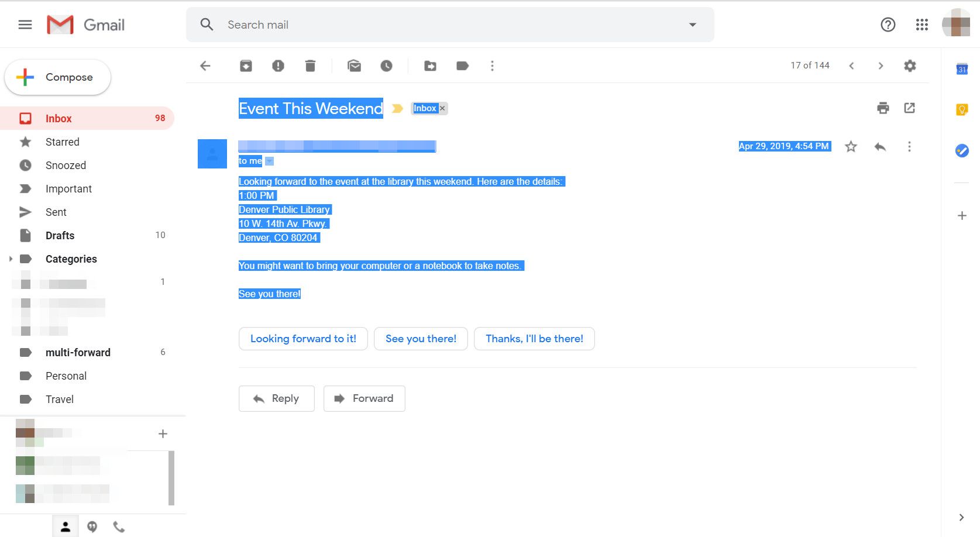
Task: Expand the Categories arrow
Action: pyautogui.click(x=10, y=259)
